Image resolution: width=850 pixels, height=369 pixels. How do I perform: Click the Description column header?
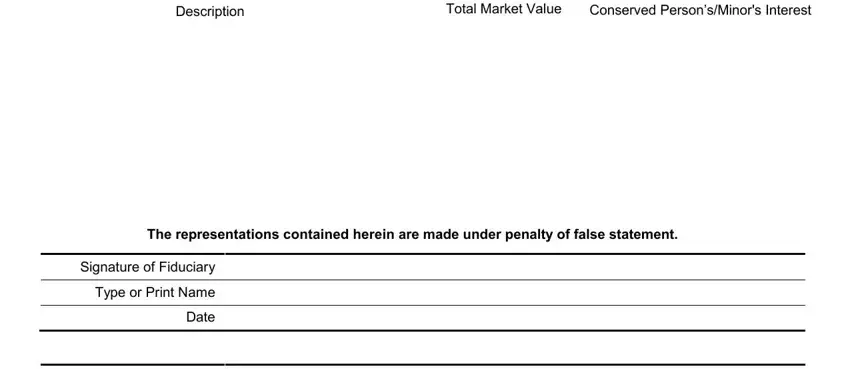click(x=210, y=11)
